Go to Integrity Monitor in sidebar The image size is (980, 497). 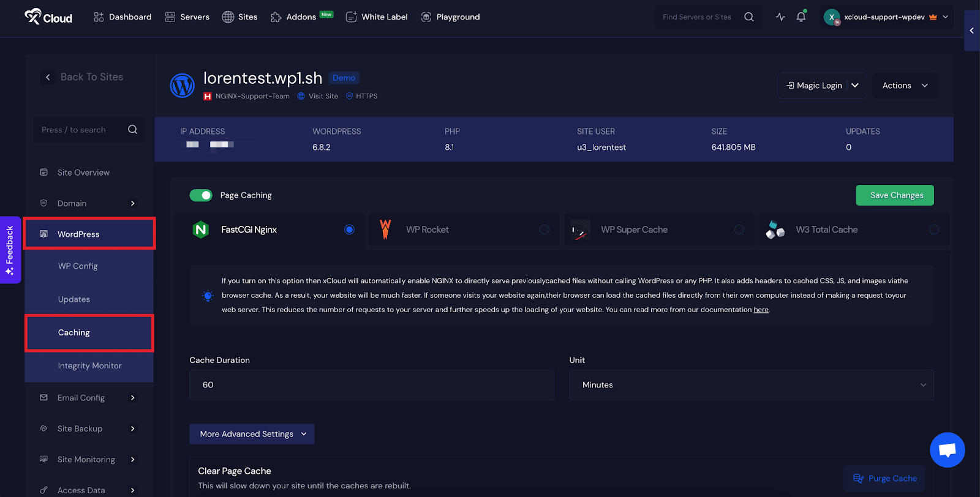(x=89, y=366)
